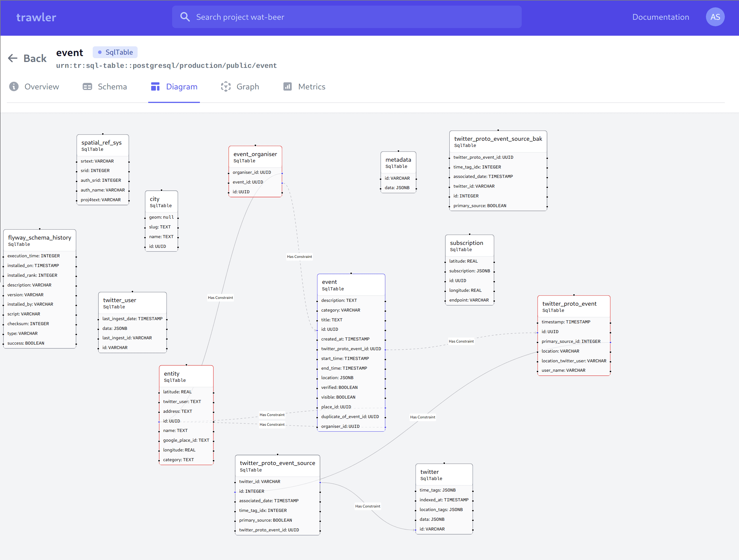The image size is (739, 560).
Task: Click the search magnifier icon
Action: [185, 17]
